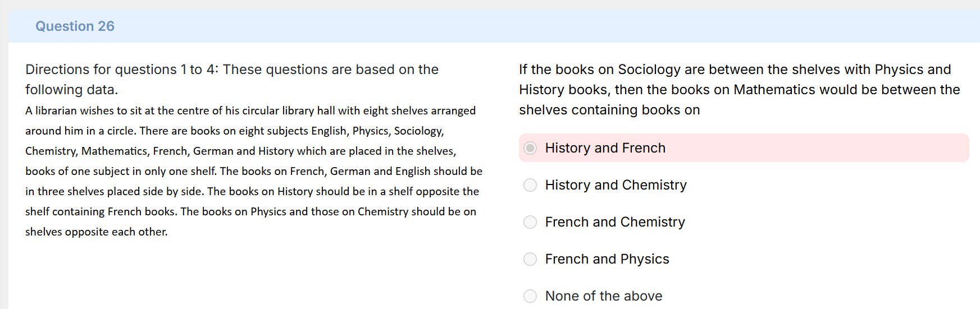980x309 pixels.
Task: Click the librarian passage paragraph
Action: 254,171
